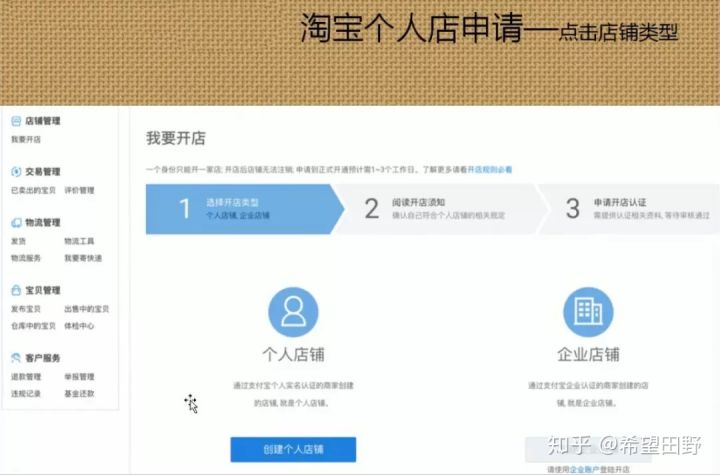Open 体检中心 link
Screen dimensions: 720x475
point(79,326)
